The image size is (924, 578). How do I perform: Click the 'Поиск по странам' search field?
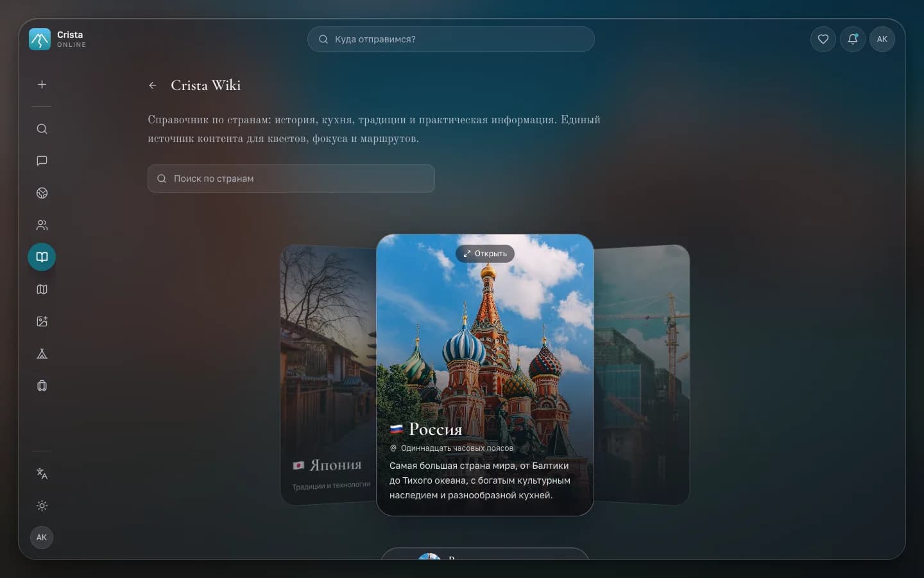(291, 179)
